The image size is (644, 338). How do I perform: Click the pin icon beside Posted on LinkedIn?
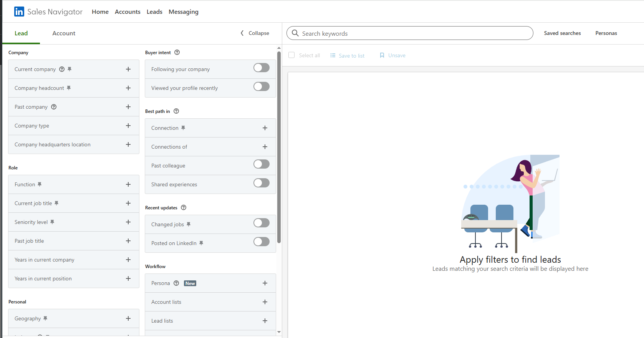click(x=201, y=243)
